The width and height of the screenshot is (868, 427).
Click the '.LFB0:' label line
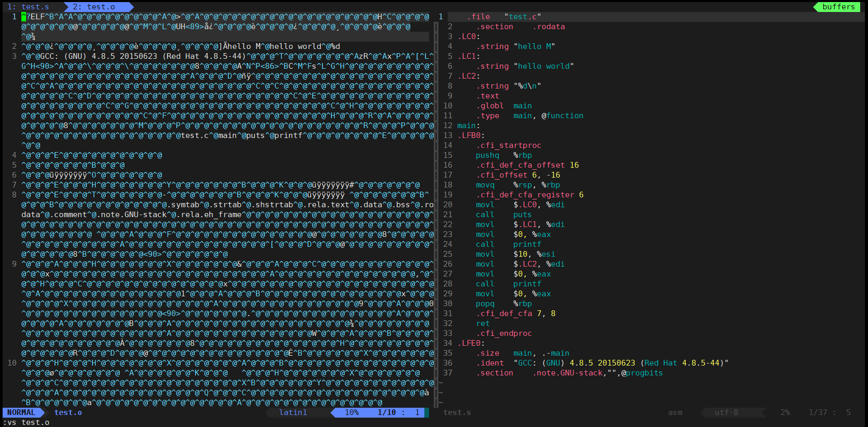pyautogui.click(x=471, y=135)
